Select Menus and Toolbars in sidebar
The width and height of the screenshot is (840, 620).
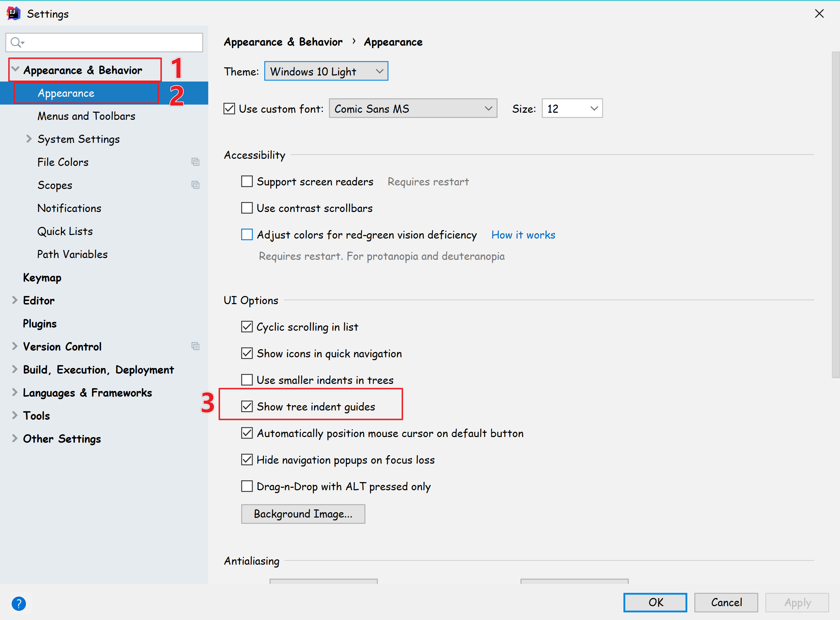[x=86, y=116]
